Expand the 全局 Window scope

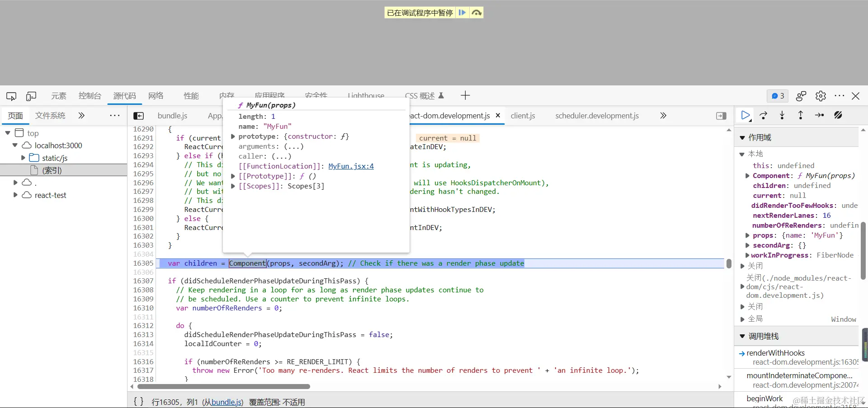pos(742,319)
